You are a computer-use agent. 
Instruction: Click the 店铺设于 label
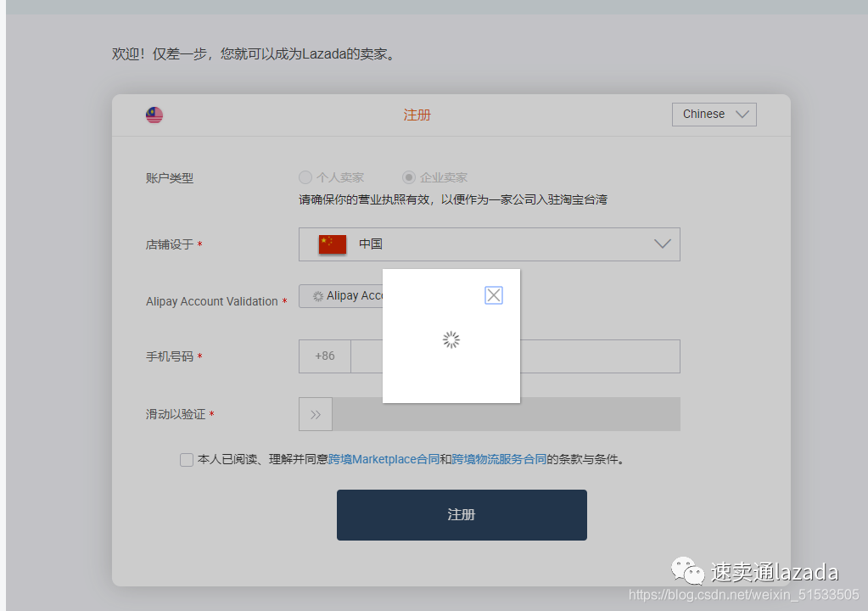click(x=170, y=244)
